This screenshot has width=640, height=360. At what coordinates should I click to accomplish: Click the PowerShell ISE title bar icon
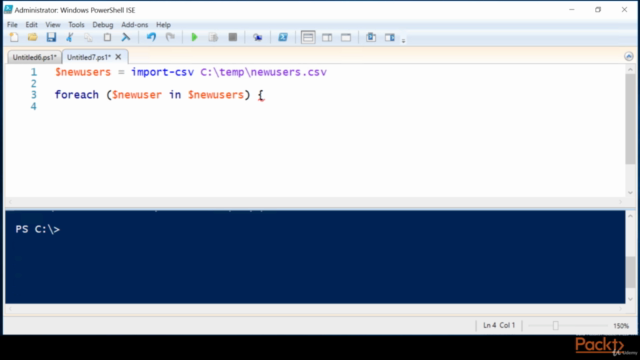coord(8,9)
